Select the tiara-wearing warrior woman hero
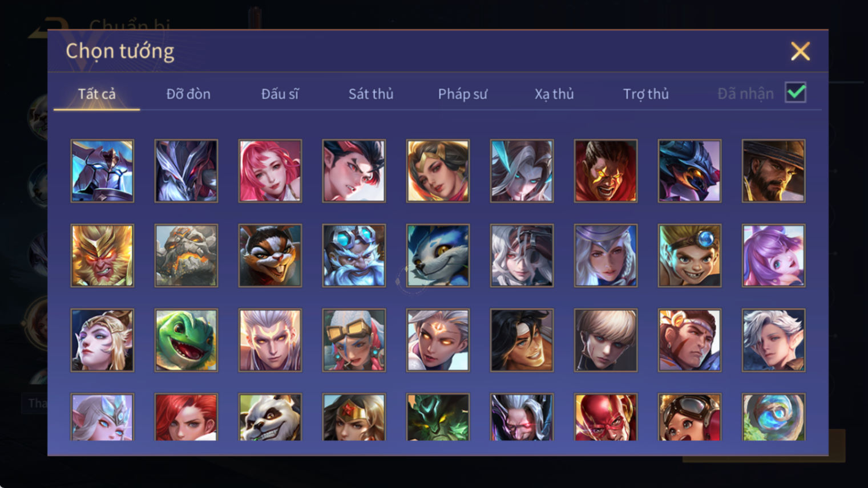Screen dimensions: 868x488 [x=354, y=417]
